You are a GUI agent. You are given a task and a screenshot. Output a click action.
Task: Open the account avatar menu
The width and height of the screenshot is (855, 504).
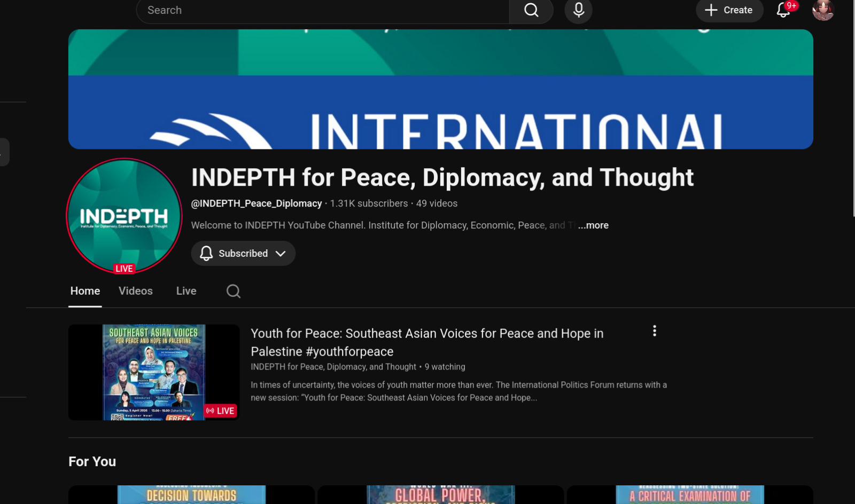point(823,10)
